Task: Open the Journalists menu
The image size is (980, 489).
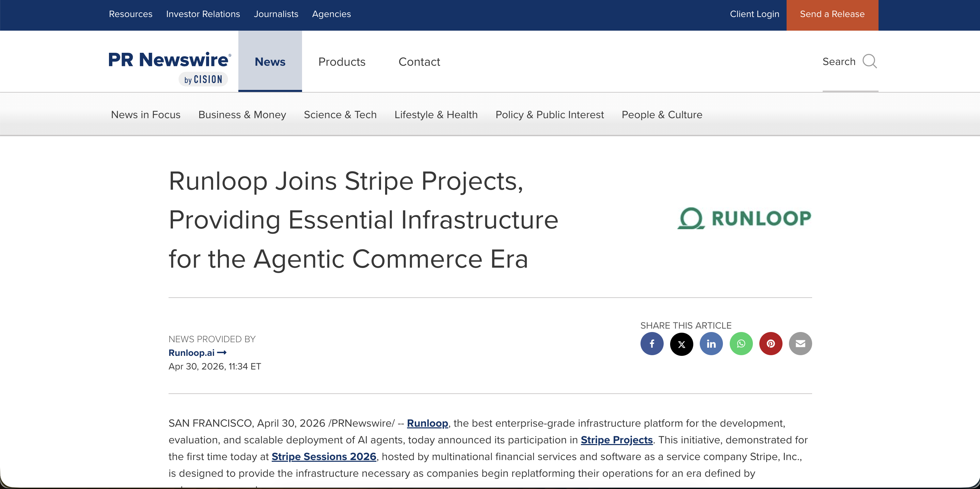Action: [x=276, y=14]
